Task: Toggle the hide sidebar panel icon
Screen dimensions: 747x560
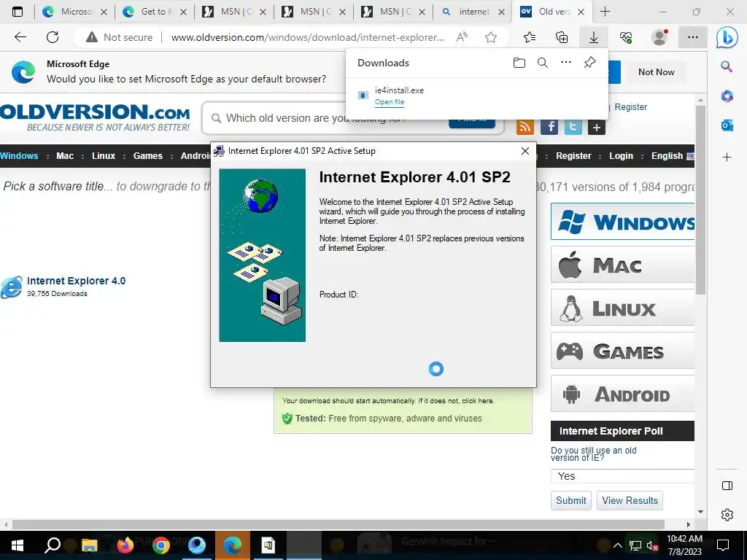Action: click(x=727, y=486)
